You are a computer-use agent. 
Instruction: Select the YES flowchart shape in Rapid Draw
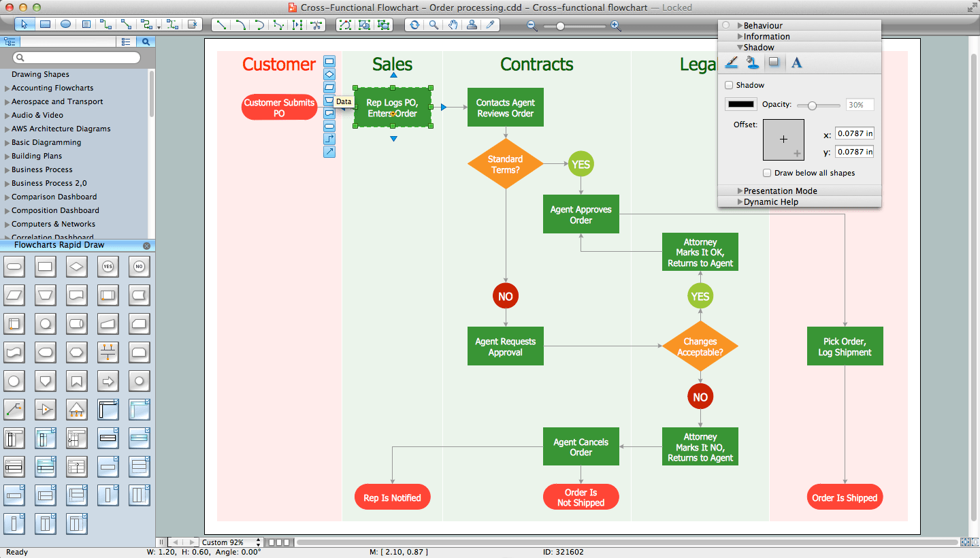(x=107, y=266)
